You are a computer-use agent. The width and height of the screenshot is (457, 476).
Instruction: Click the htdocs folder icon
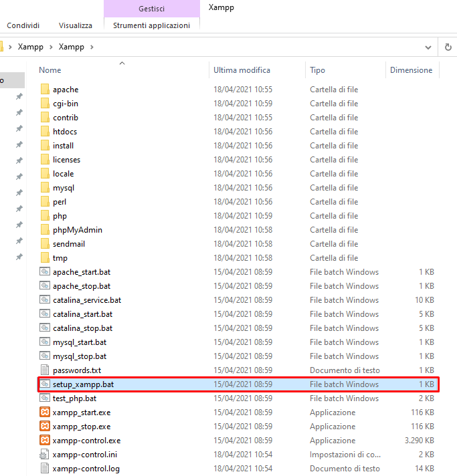[45, 131]
